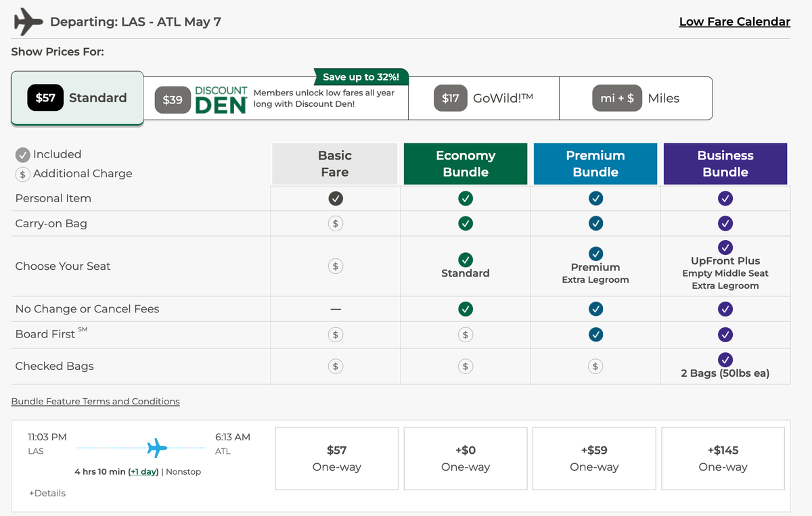Click the Economy Bundle column header

pyautogui.click(x=466, y=164)
